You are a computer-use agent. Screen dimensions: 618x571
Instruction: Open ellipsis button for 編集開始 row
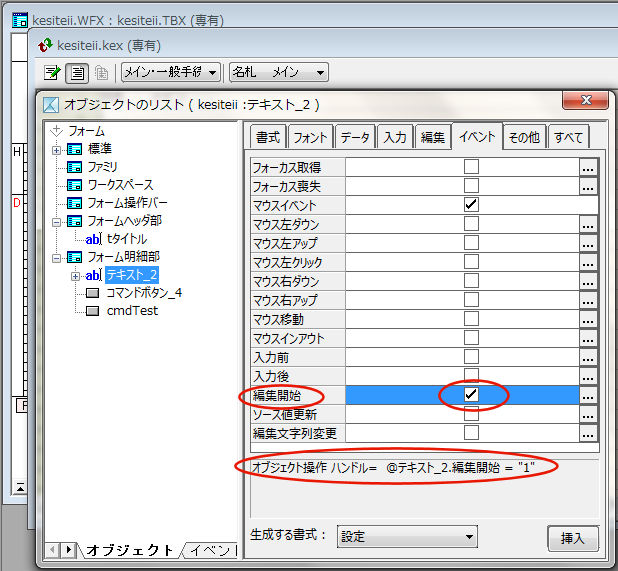588,396
